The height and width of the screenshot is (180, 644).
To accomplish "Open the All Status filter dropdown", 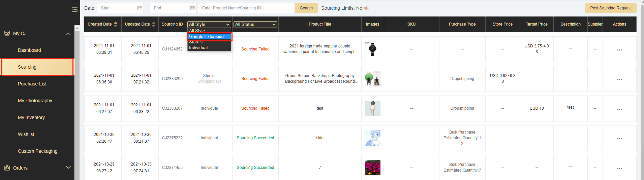I will (x=255, y=25).
